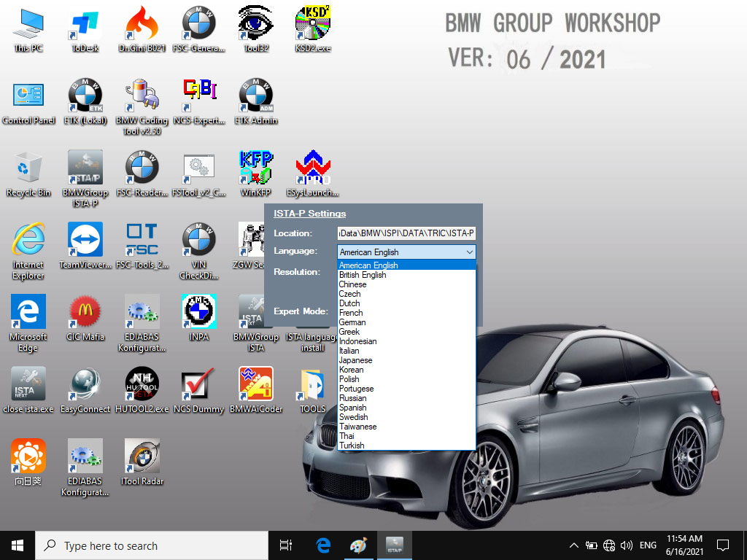Launch INPA from the desktop
The image size is (747, 560).
click(x=198, y=311)
